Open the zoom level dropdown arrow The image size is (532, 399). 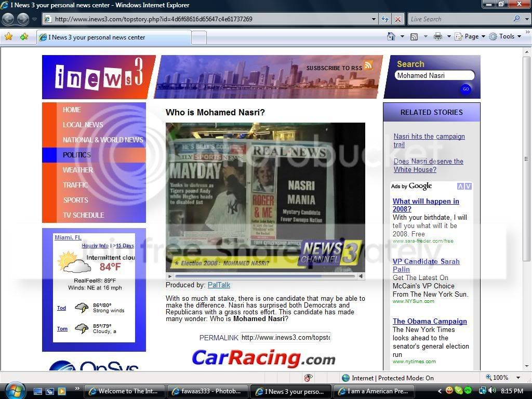pos(518,378)
